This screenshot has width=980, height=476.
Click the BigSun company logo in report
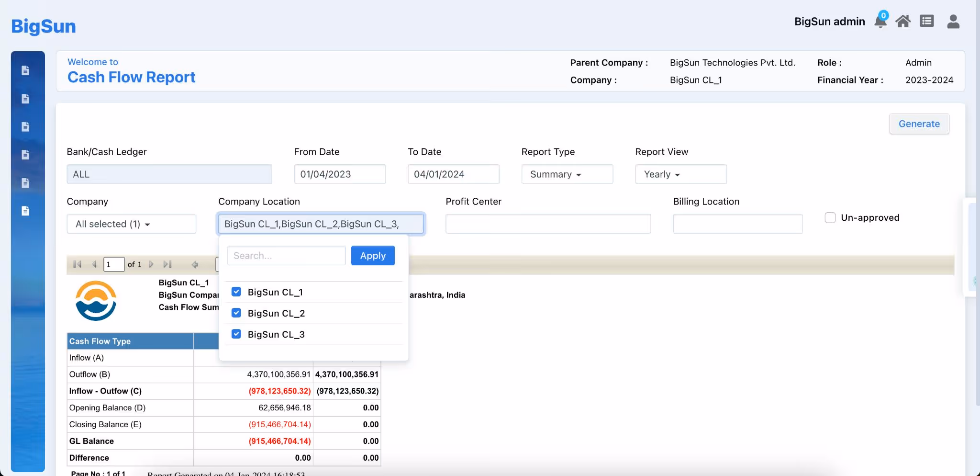(x=96, y=301)
